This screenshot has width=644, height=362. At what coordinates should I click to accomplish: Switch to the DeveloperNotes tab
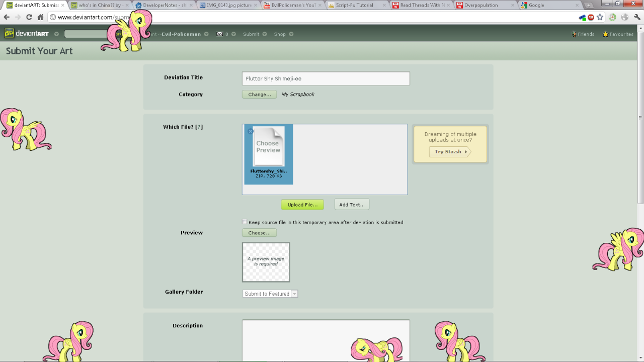pos(164,5)
